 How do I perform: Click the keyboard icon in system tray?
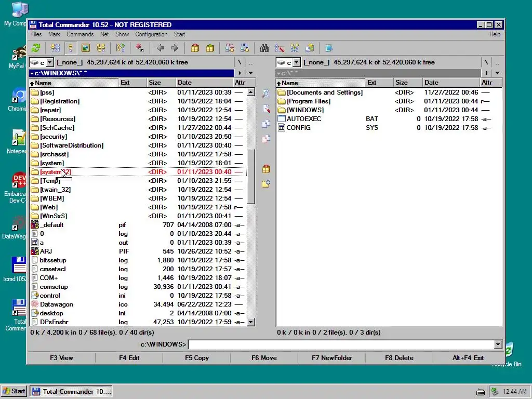click(x=481, y=392)
